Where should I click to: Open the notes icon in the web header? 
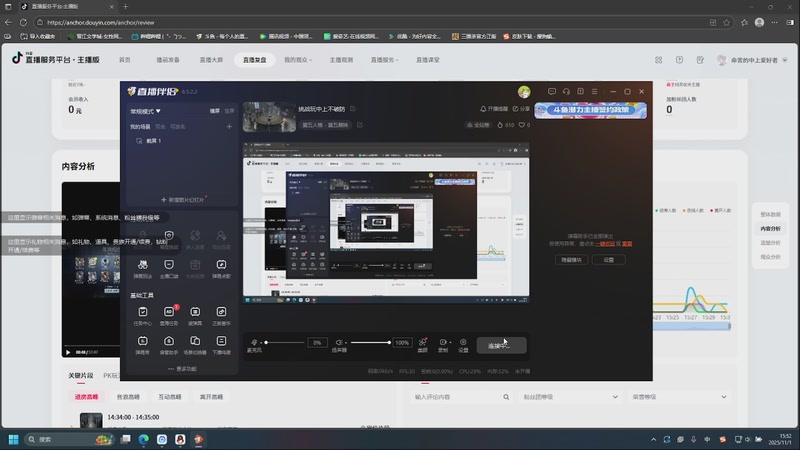click(x=700, y=60)
